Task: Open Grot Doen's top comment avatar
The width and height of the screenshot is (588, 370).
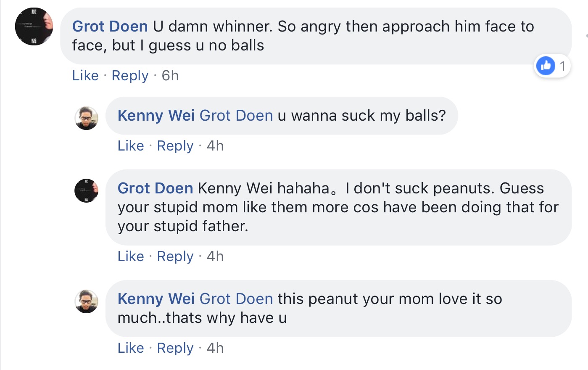Action: coord(34,26)
